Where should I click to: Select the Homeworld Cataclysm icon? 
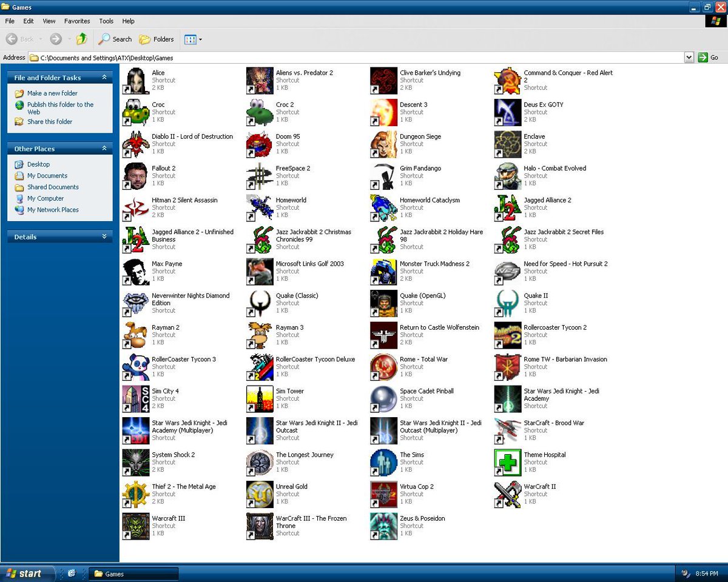pyautogui.click(x=384, y=208)
